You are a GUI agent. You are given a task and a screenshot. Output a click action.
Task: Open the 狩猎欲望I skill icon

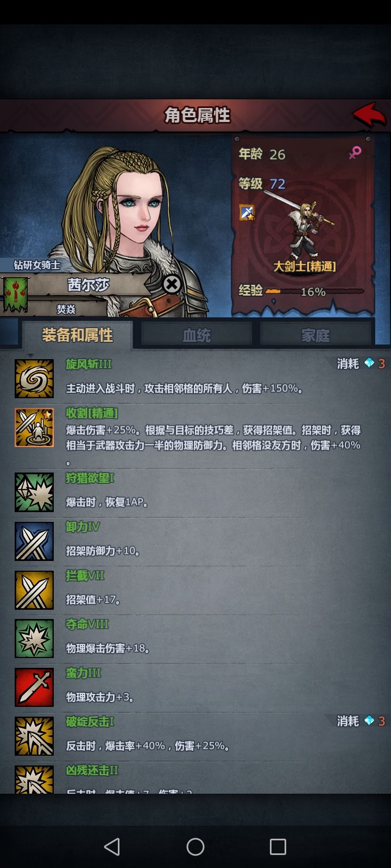[x=34, y=493]
